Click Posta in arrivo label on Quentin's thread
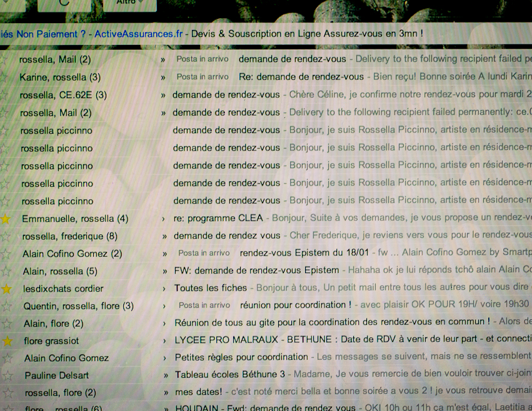Viewport: 532px width, 411px height. pos(204,305)
